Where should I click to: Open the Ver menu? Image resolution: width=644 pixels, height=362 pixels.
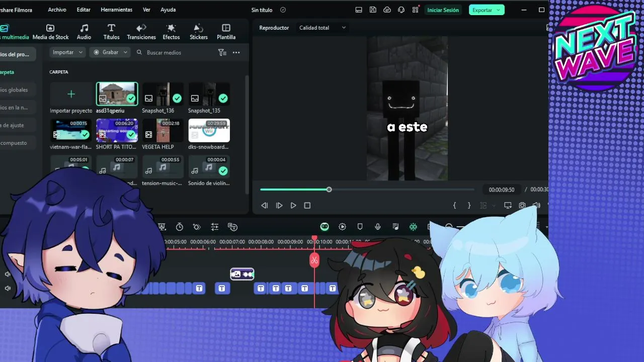146,10
